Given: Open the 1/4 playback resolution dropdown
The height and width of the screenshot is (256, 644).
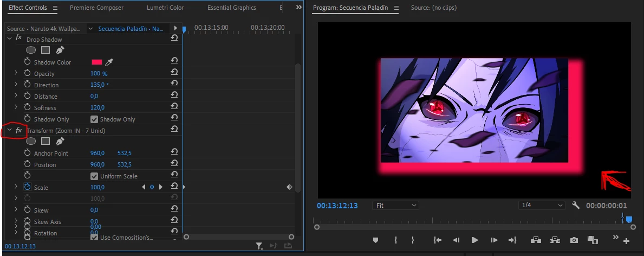Looking at the screenshot, I should click(x=542, y=205).
